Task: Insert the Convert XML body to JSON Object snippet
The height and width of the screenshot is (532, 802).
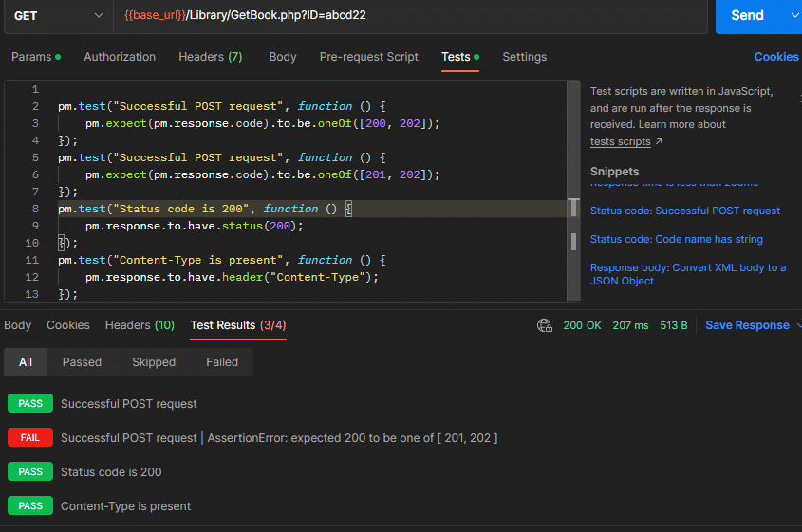Action: (688, 274)
